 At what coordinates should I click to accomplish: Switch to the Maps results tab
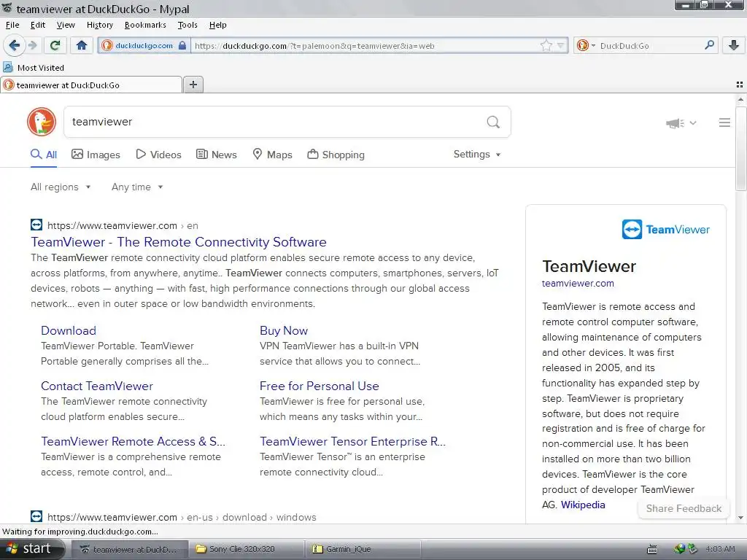tap(272, 155)
